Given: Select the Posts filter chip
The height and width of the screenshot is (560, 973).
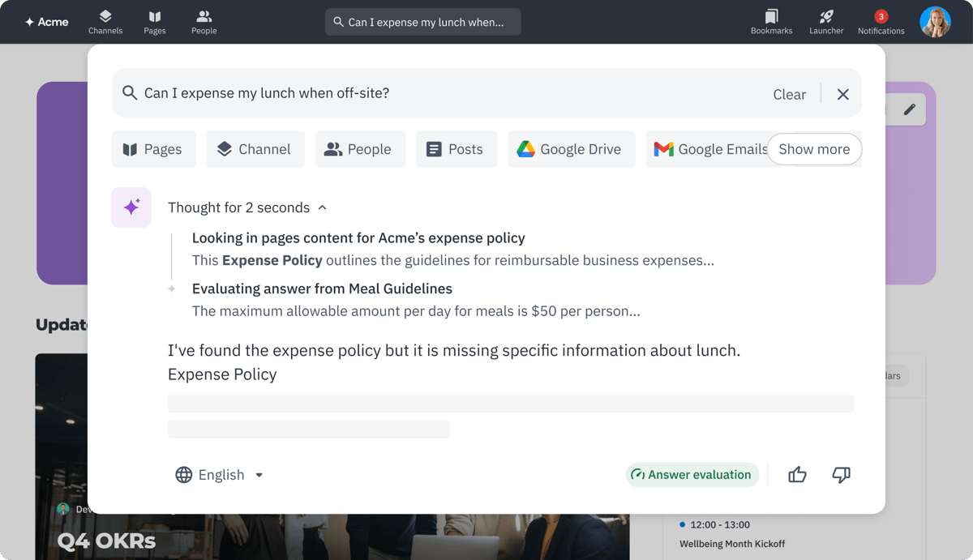Looking at the screenshot, I should (x=456, y=149).
